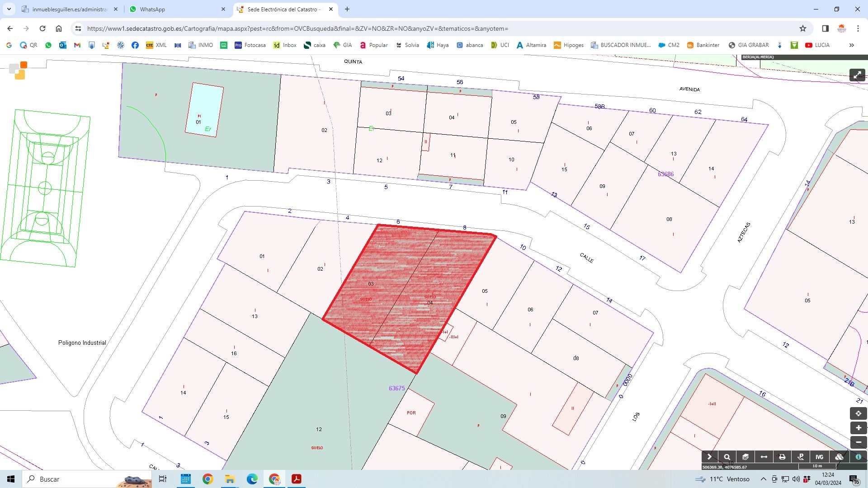Open File Explorer from the taskbar

pyautogui.click(x=230, y=479)
